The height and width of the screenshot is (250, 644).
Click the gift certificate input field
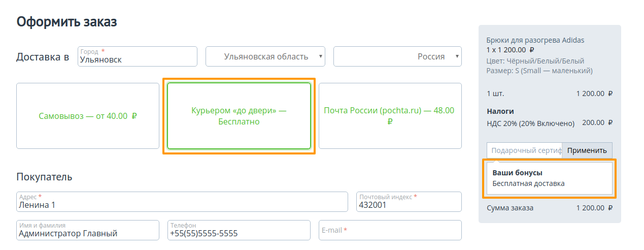coord(524,150)
